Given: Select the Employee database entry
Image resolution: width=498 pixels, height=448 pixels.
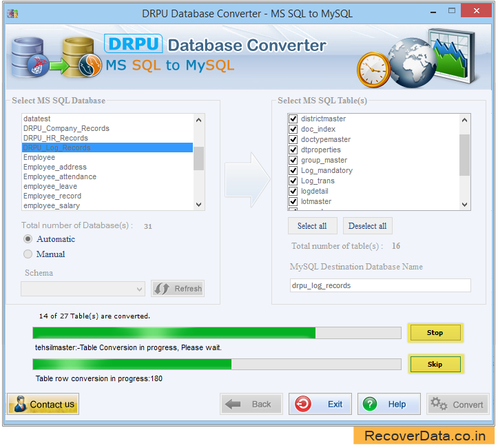Looking at the screenshot, I should (107, 158).
